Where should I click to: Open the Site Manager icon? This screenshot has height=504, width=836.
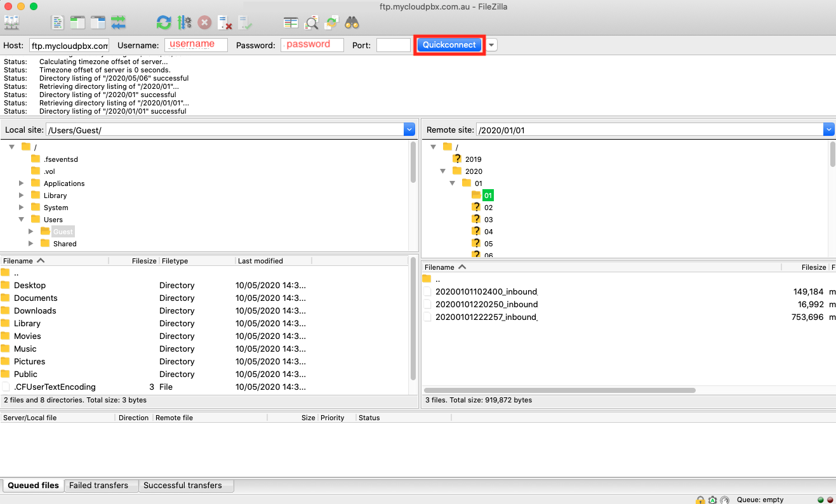(x=11, y=23)
